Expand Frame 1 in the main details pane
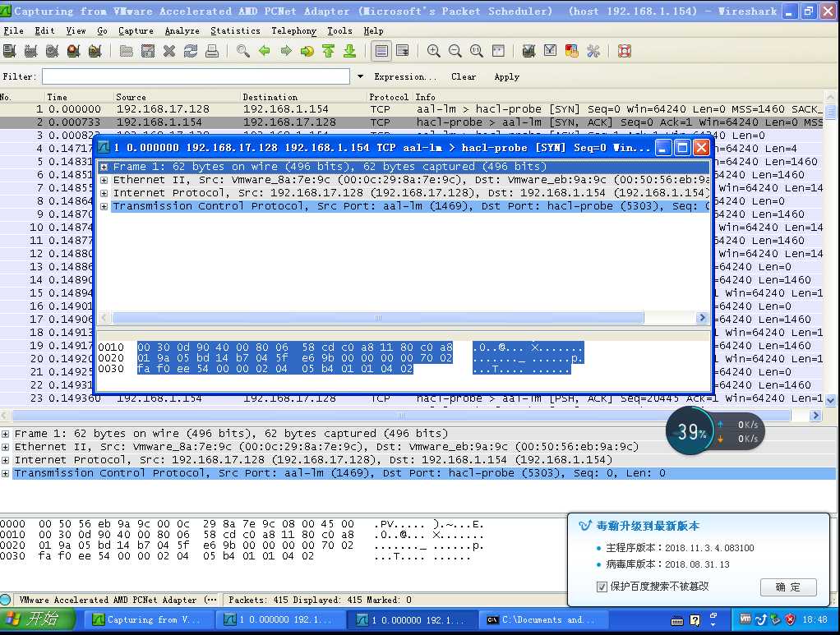The width and height of the screenshot is (840, 635). pos(6,434)
